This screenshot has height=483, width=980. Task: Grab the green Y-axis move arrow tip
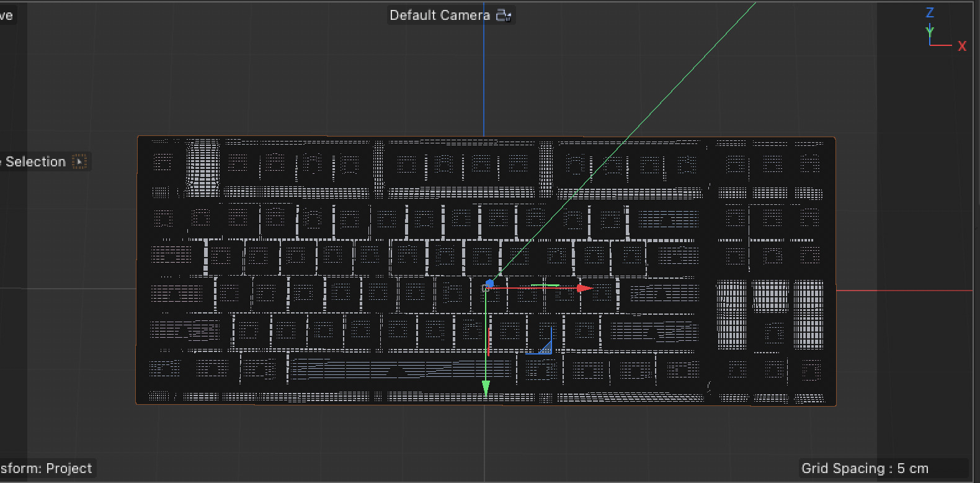(486, 389)
